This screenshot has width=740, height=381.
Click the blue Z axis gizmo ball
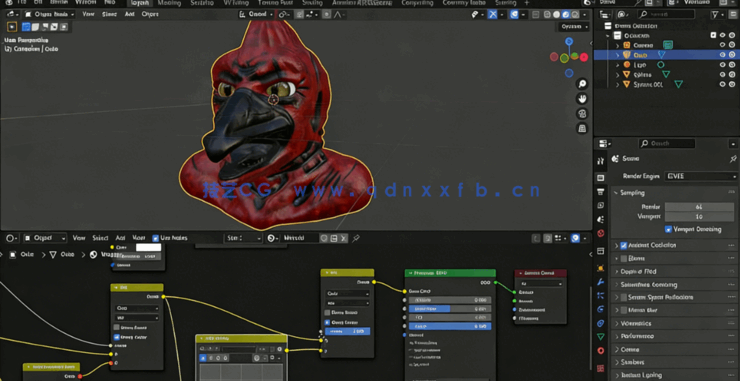[x=569, y=42]
